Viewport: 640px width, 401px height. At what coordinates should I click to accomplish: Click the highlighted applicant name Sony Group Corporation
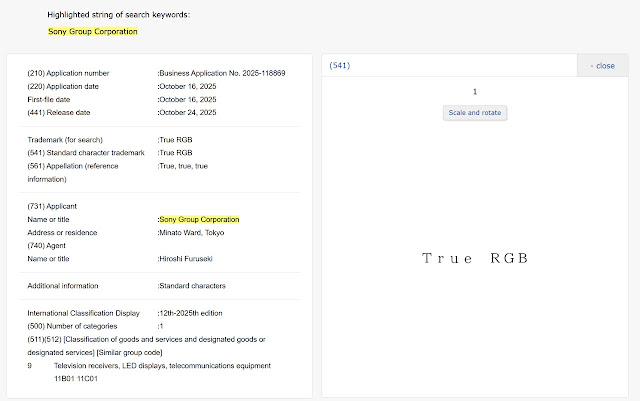(x=200, y=219)
